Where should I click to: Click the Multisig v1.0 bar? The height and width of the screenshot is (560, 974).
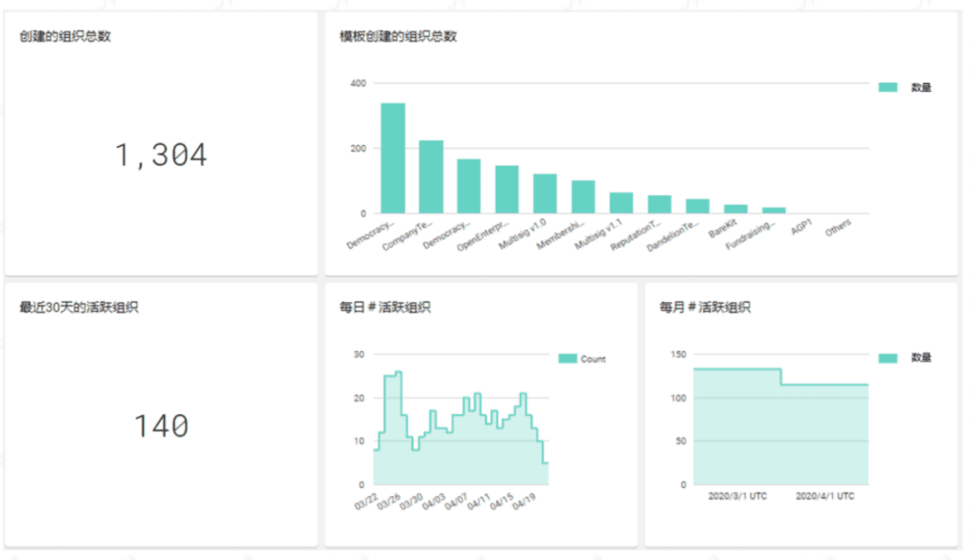point(545,194)
